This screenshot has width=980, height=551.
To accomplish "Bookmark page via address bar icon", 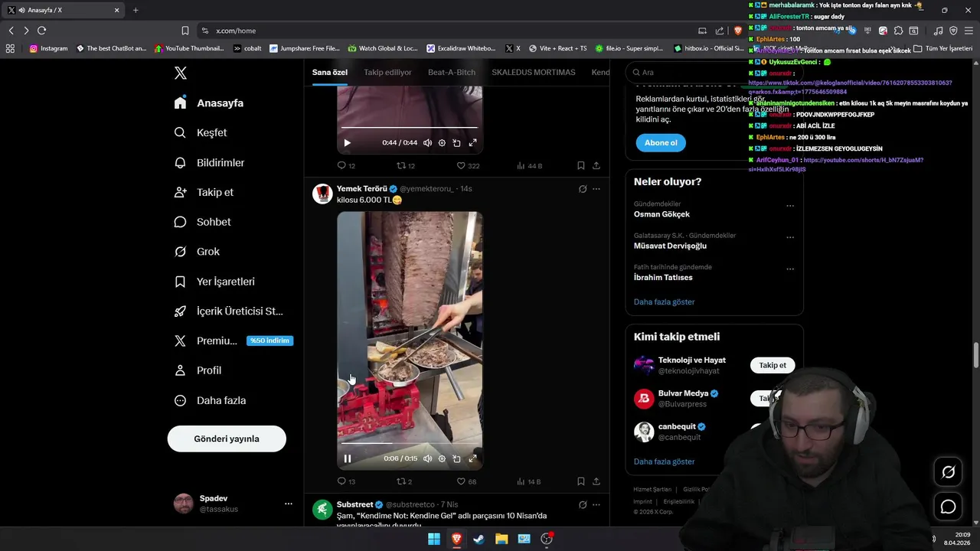I will click(x=185, y=31).
